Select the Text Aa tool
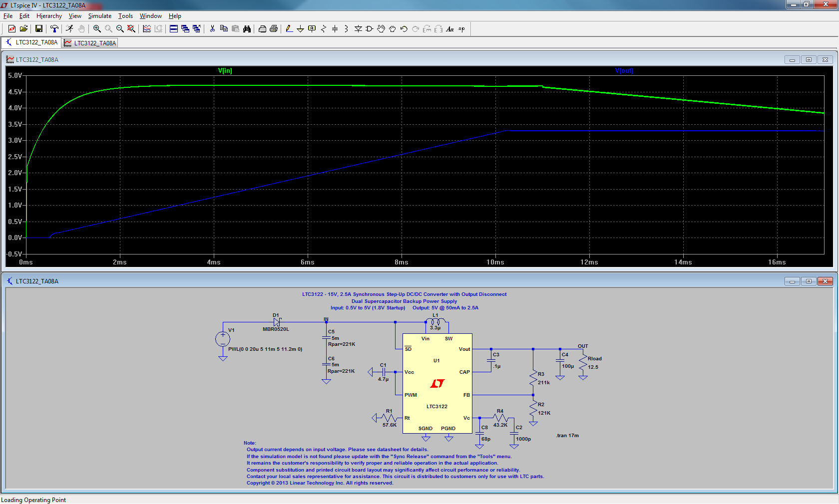The width and height of the screenshot is (839, 504). 450,29
